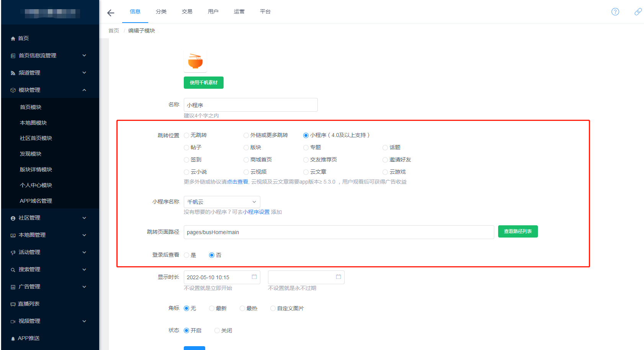Viewport: 644px width, 350px height.
Task: Click the 跳转页面路径 input field
Action: (x=339, y=232)
